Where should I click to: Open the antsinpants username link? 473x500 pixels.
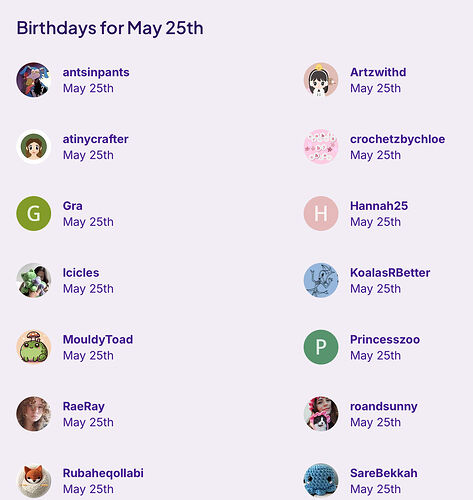pos(96,72)
